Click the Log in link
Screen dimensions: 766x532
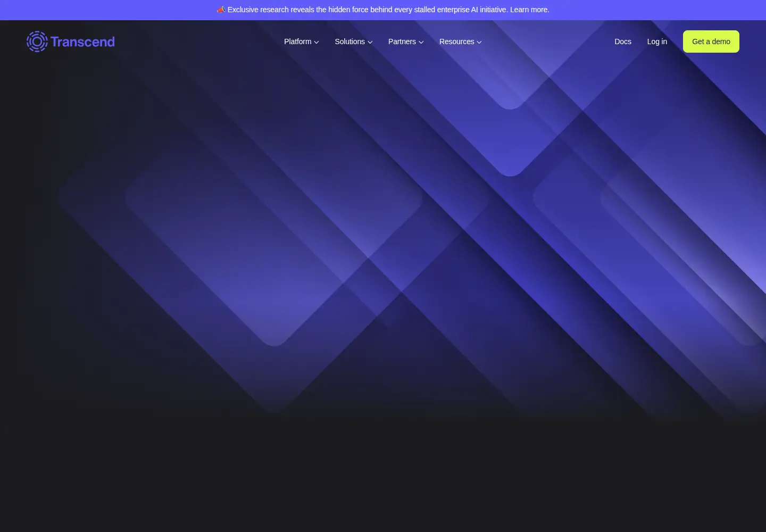coord(657,41)
